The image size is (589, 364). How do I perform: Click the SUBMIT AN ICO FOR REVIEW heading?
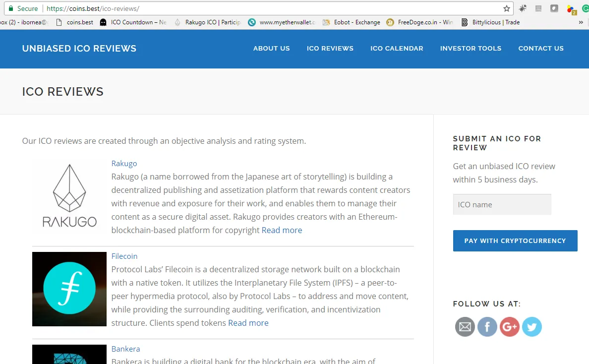pyautogui.click(x=497, y=143)
